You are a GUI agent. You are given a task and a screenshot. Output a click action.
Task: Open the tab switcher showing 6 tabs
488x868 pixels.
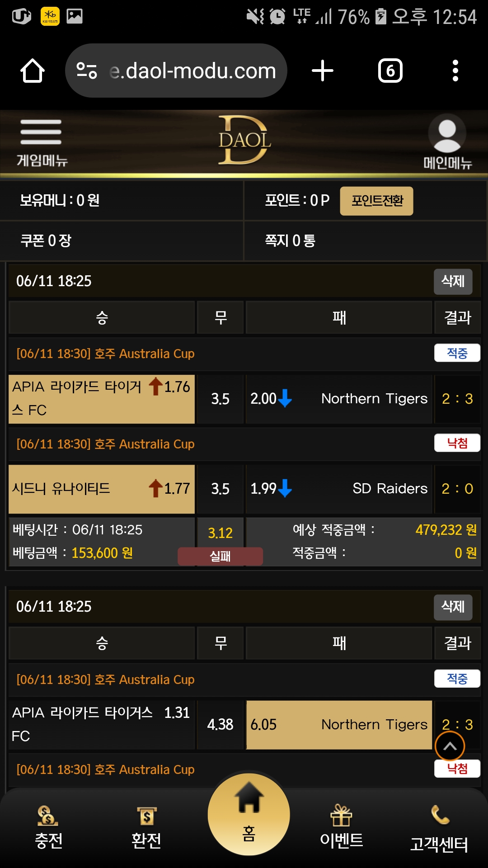[x=390, y=71]
